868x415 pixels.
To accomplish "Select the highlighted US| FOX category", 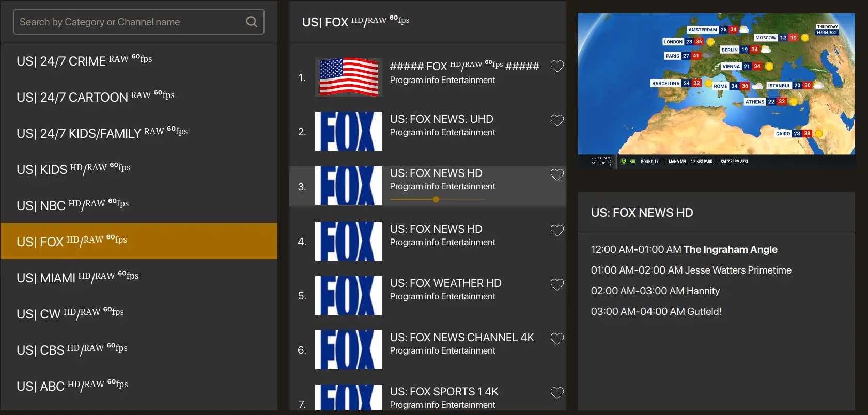I will coord(139,241).
